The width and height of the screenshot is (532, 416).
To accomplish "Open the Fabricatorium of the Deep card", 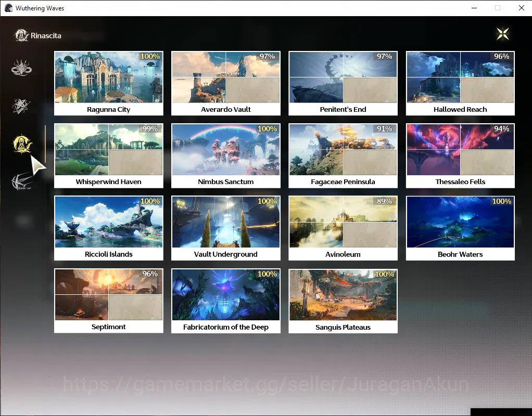I will click(225, 301).
